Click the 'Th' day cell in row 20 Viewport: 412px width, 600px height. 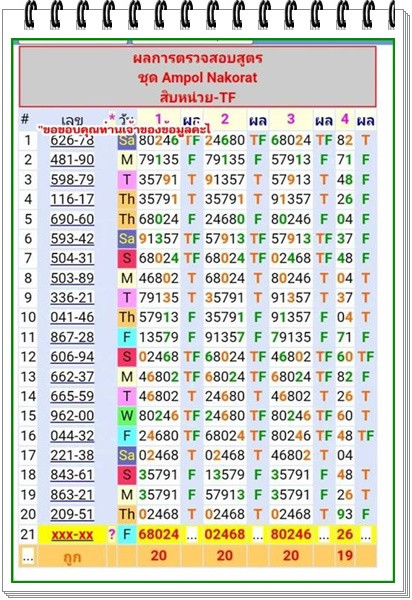point(127,514)
